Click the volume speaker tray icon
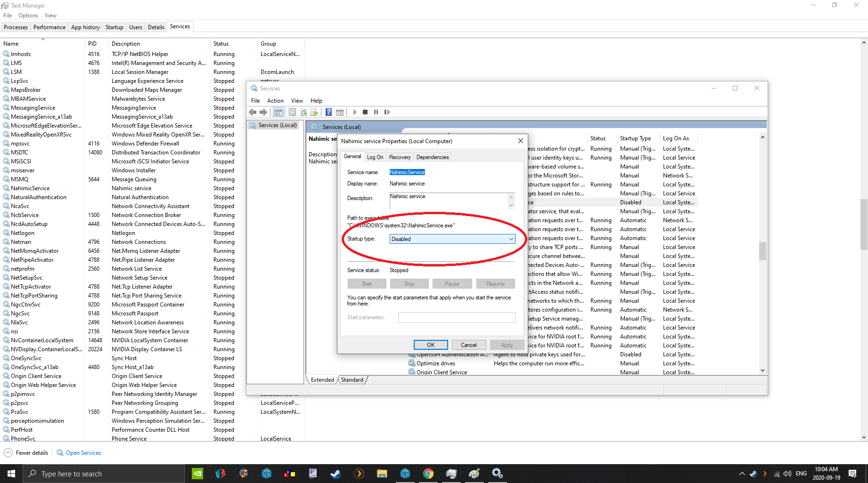 click(x=787, y=474)
